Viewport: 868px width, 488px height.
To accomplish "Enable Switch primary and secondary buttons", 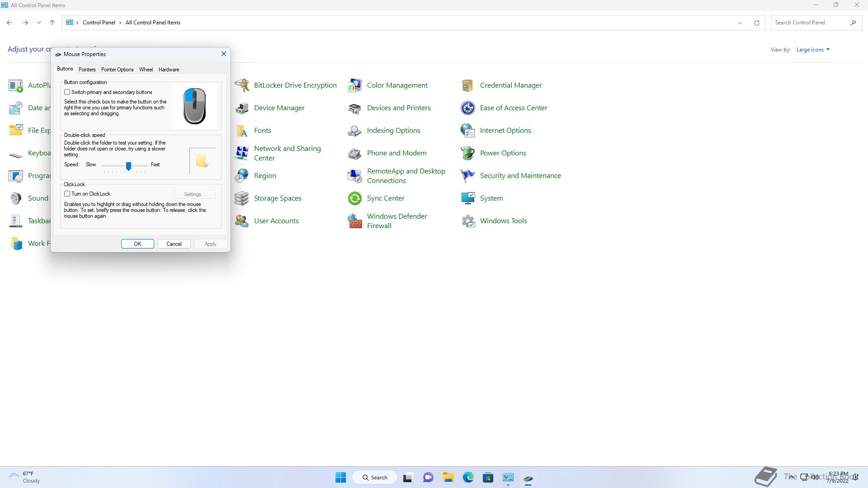I will click(67, 92).
